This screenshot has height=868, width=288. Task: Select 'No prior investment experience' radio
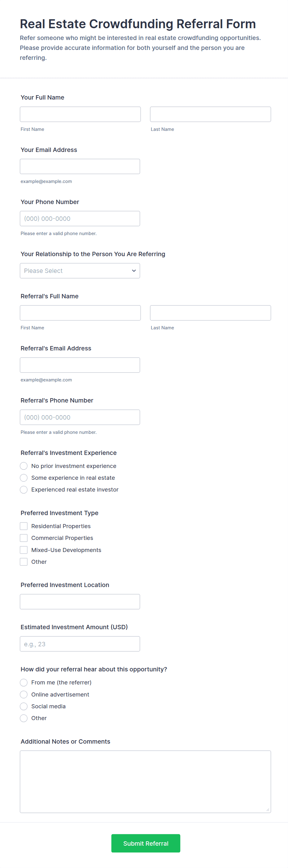point(24,466)
